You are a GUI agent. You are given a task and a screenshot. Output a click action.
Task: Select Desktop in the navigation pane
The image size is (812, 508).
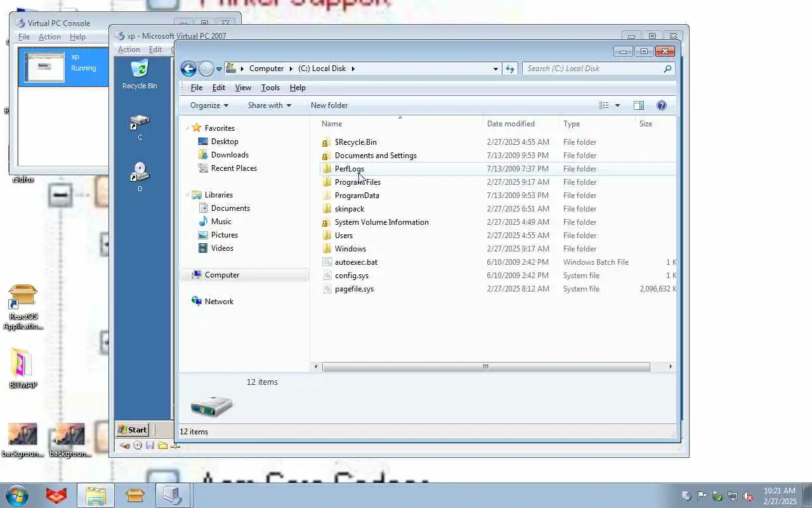click(x=225, y=142)
